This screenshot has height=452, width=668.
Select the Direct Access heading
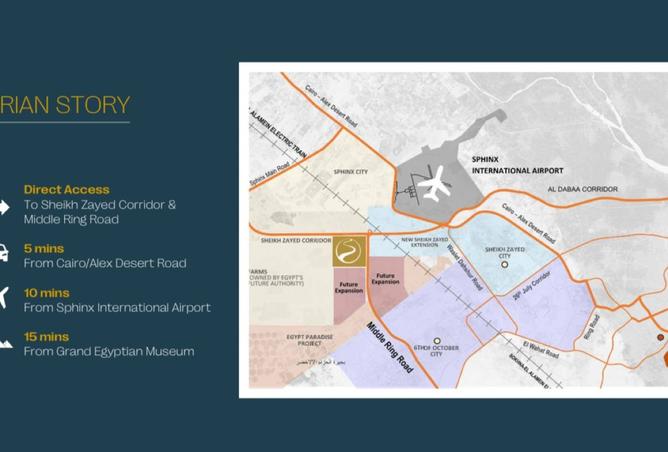[67, 189]
